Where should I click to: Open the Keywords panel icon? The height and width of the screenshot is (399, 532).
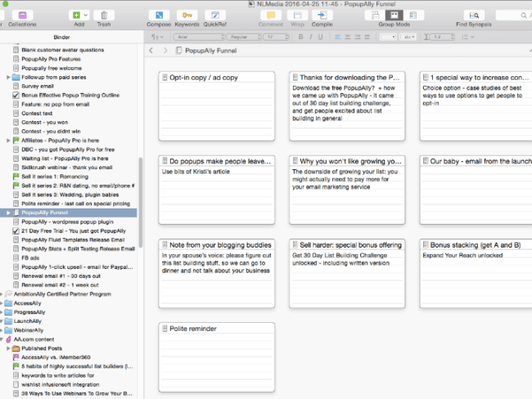187,15
